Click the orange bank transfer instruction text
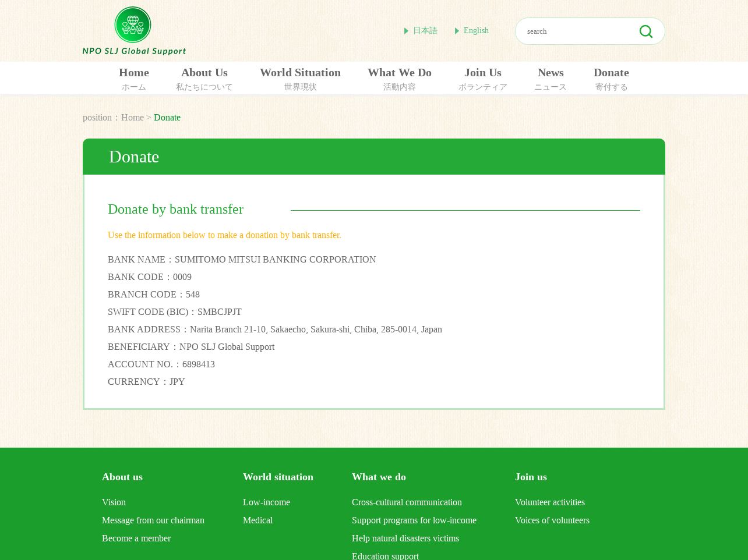This screenshot has width=748, height=560. (x=224, y=235)
